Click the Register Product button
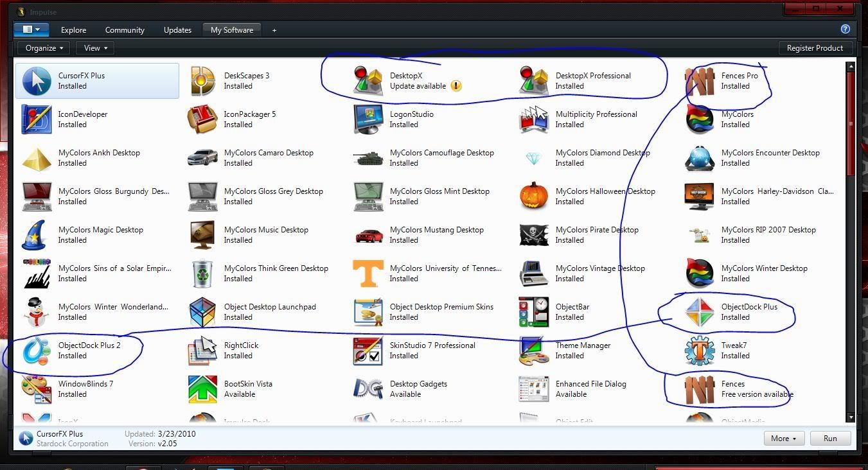 [x=815, y=48]
